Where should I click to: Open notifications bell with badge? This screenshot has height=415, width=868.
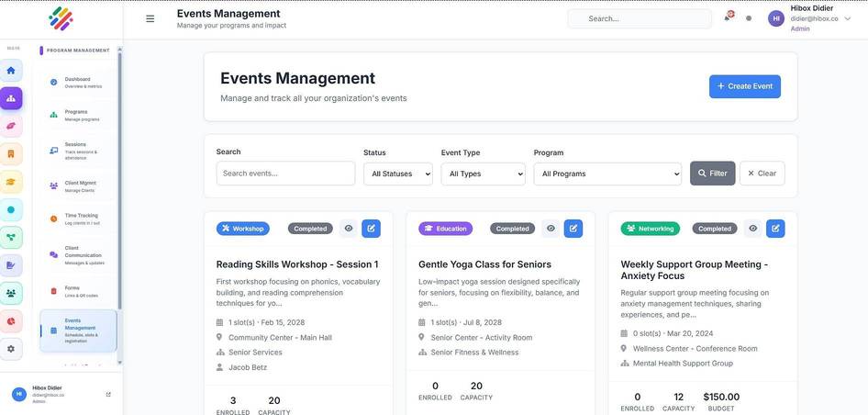727,17
